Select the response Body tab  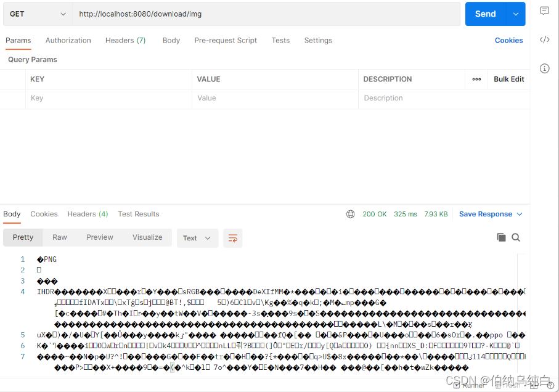point(12,214)
